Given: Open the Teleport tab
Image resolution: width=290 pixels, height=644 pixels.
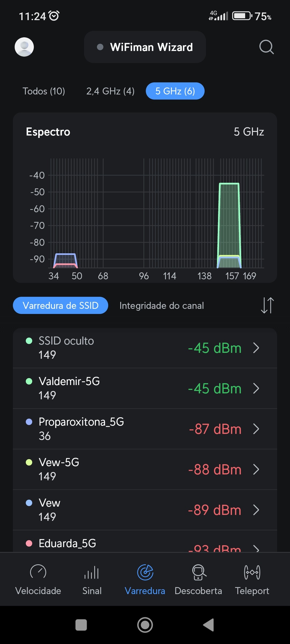Looking at the screenshot, I should click(x=252, y=579).
